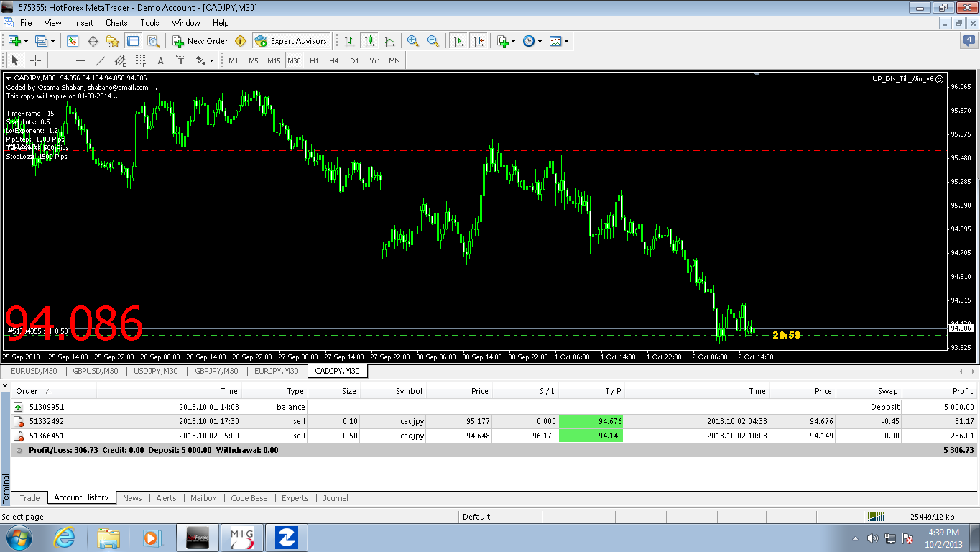
Task: Expand the New Chart dropdown arrow
Action: pos(26,41)
